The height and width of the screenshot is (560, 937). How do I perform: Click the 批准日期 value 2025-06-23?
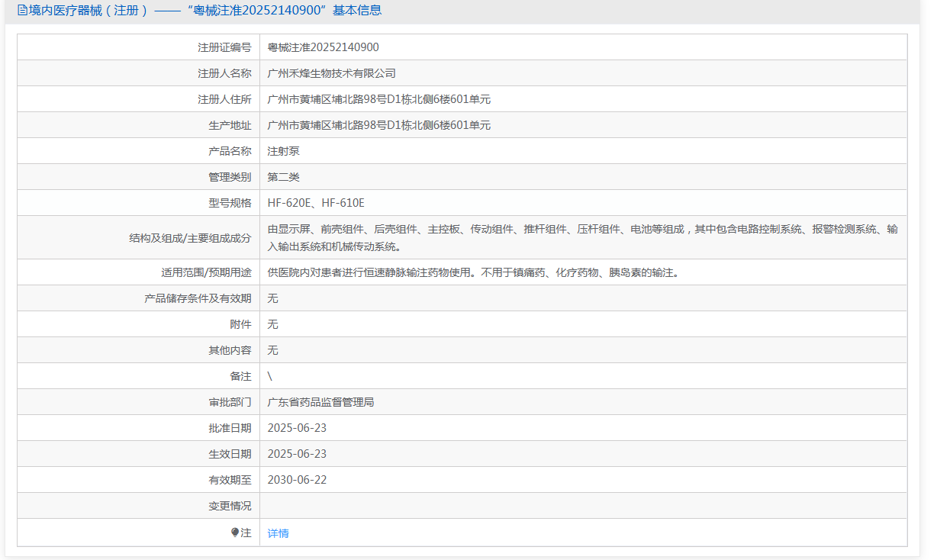click(297, 428)
